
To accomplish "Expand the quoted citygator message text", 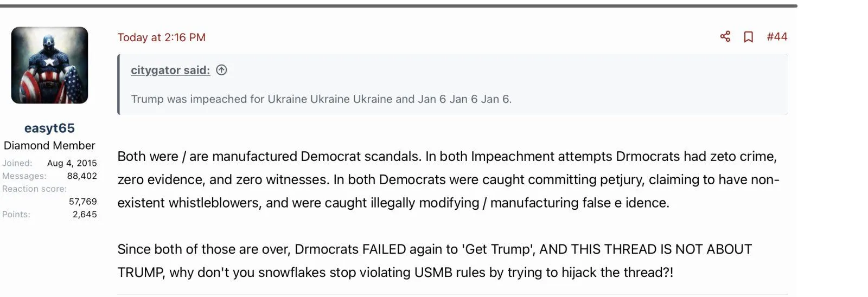I will click(x=321, y=99).
